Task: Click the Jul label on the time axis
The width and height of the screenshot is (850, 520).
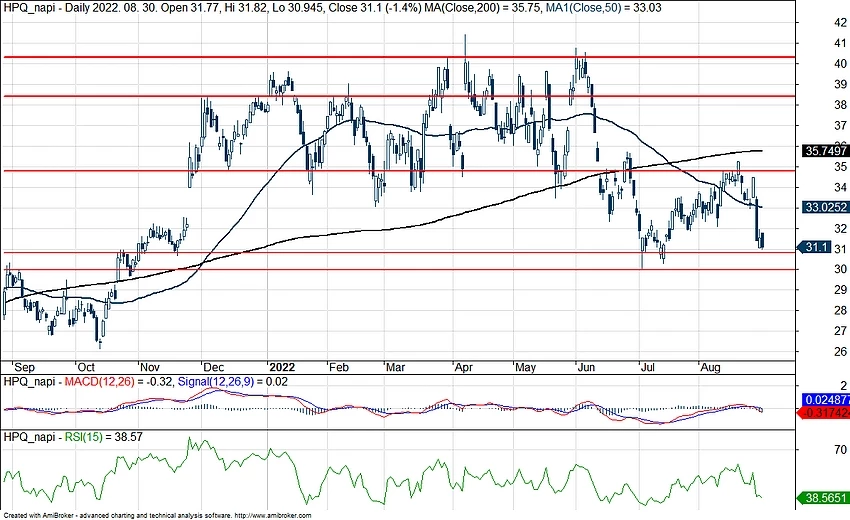Action: (x=648, y=367)
